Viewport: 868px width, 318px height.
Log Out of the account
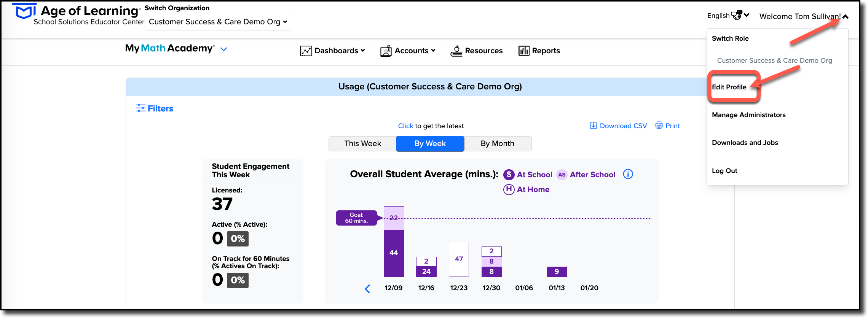click(x=724, y=171)
